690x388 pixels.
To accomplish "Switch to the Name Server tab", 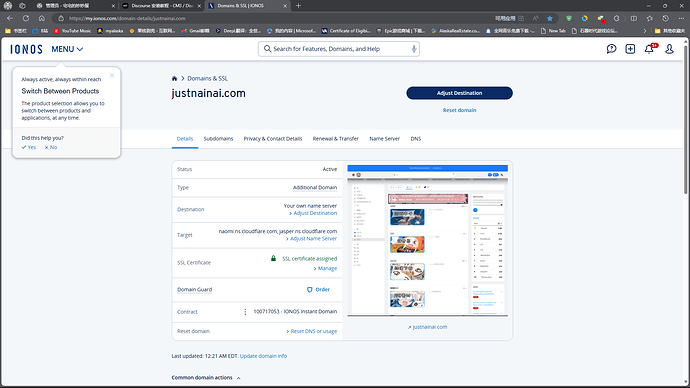I will coord(385,139).
